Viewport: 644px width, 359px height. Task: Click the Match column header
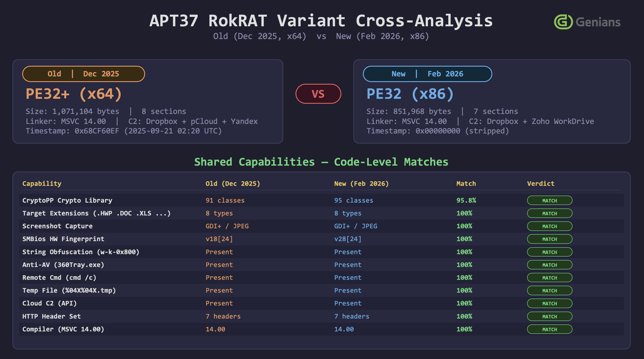(x=466, y=183)
